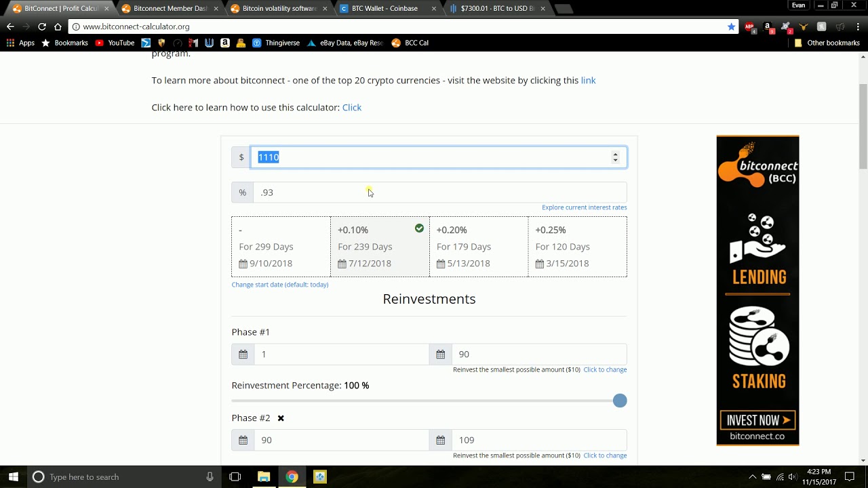
Task: Switch to BTC Wallet Coinbase tab
Action: pyautogui.click(x=388, y=9)
